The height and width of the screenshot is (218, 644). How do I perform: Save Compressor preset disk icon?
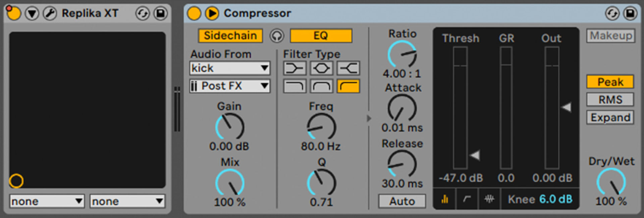tap(630, 14)
